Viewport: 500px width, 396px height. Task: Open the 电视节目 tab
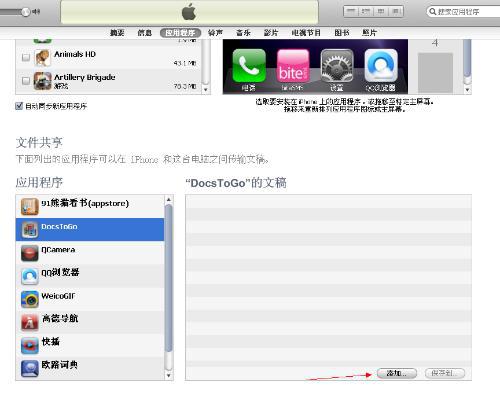(306, 33)
